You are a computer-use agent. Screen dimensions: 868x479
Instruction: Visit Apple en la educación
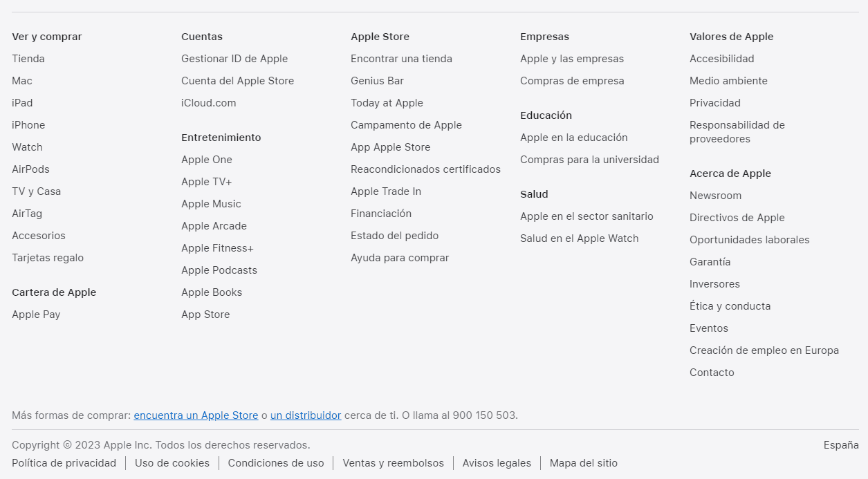point(574,138)
